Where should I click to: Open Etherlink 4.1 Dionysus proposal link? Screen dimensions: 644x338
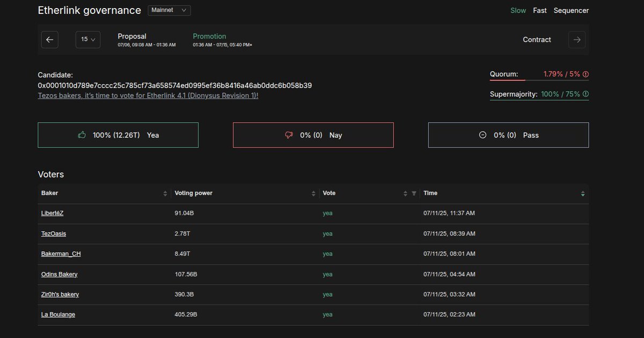pyautogui.click(x=148, y=95)
